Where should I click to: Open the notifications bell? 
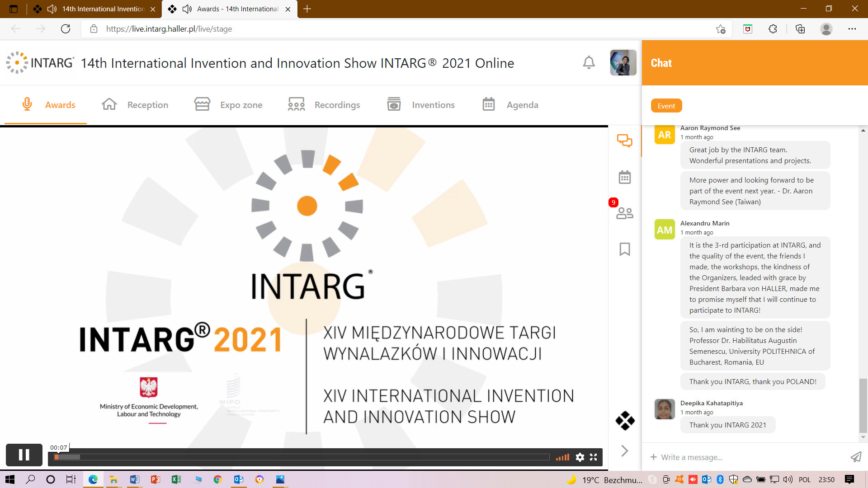point(589,62)
